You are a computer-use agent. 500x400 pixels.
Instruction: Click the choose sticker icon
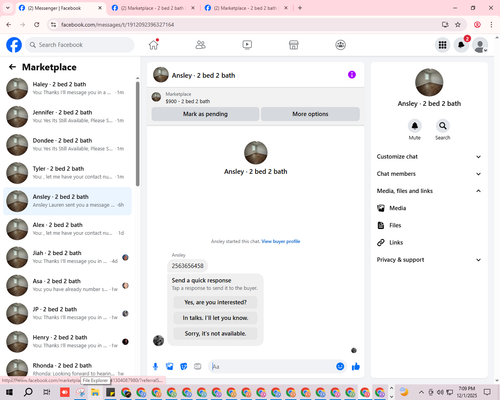[x=184, y=367]
